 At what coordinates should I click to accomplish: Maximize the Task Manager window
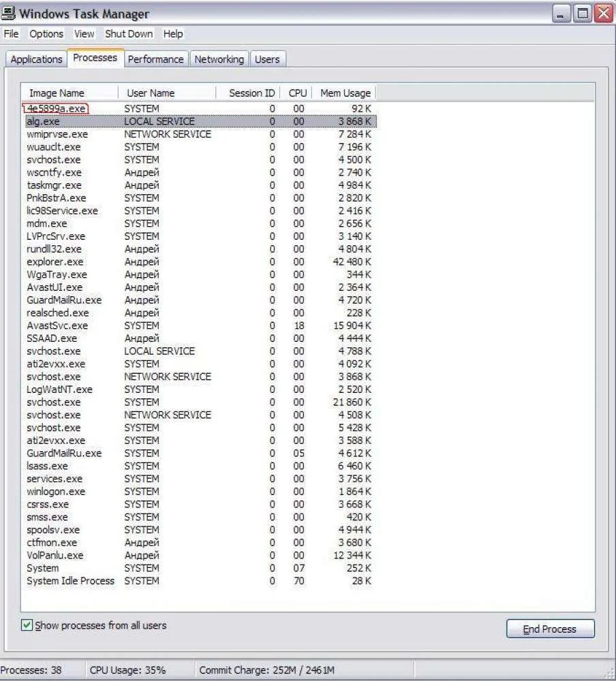pos(583,14)
